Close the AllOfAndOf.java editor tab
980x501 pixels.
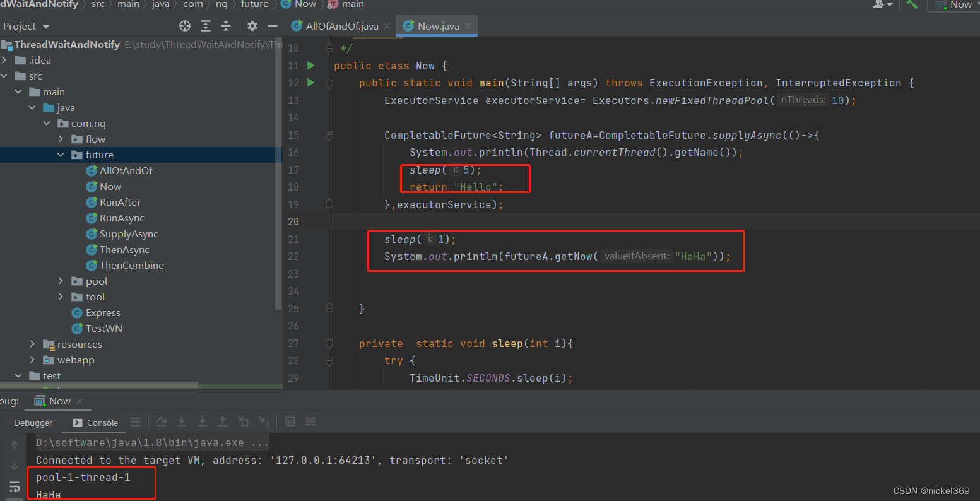tap(387, 26)
